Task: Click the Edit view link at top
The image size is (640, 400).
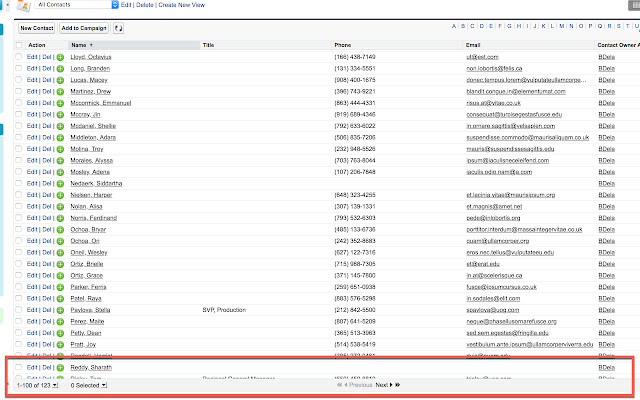Action: click(x=126, y=5)
